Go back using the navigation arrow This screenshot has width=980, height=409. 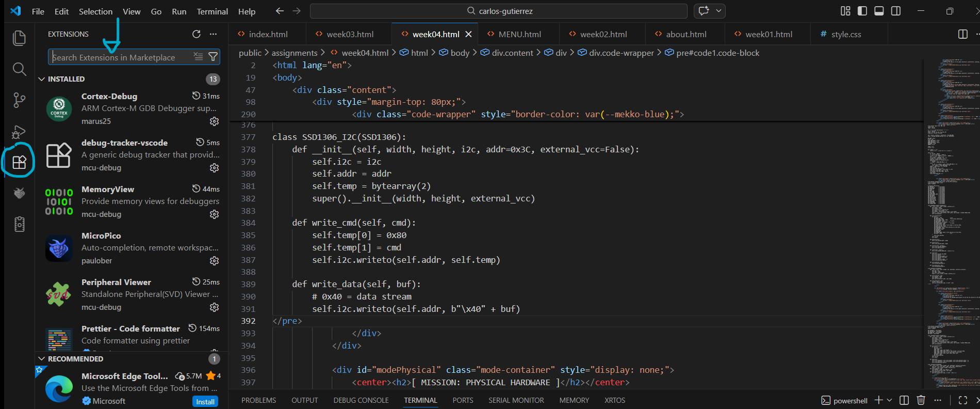[x=280, y=11]
